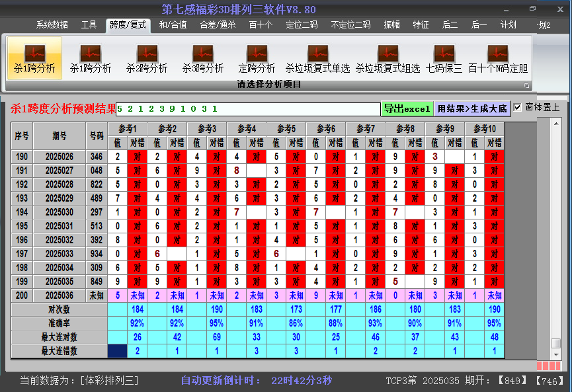Click the dark blue selected cell
572x392 pixels.
coord(118,351)
